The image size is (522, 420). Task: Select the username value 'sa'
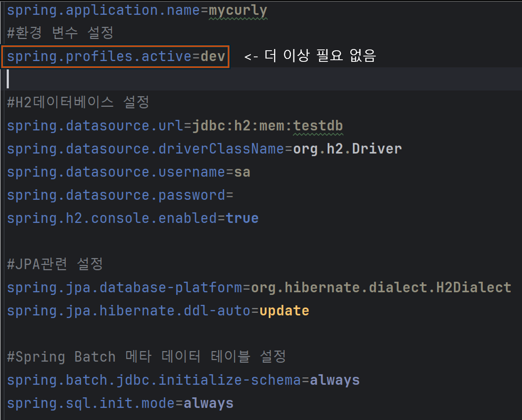(242, 172)
